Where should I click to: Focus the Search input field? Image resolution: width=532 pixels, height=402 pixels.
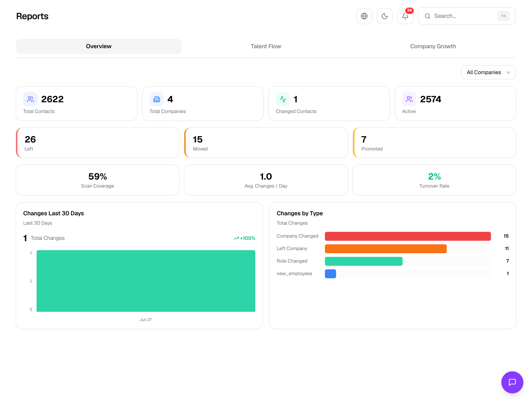point(466,16)
